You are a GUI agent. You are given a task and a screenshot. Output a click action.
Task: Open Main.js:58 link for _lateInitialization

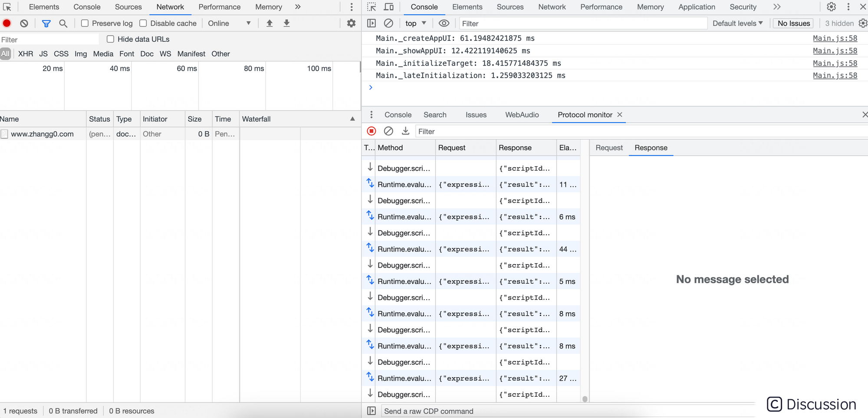point(835,75)
